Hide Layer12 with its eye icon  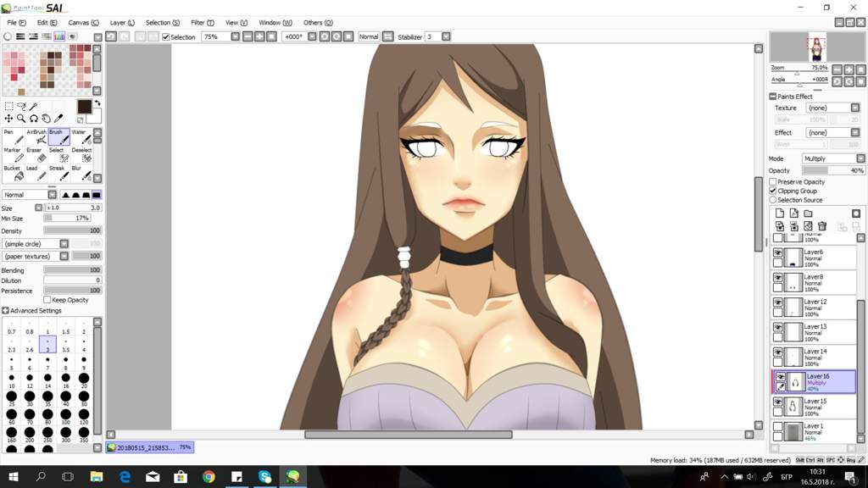click(778, 302)
